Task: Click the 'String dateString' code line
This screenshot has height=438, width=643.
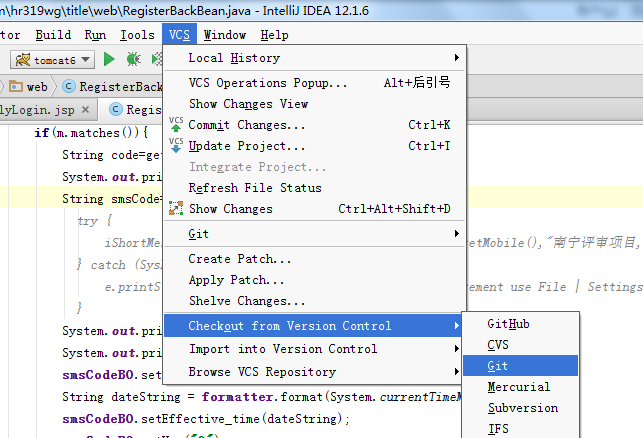Action: pos(262,397)
